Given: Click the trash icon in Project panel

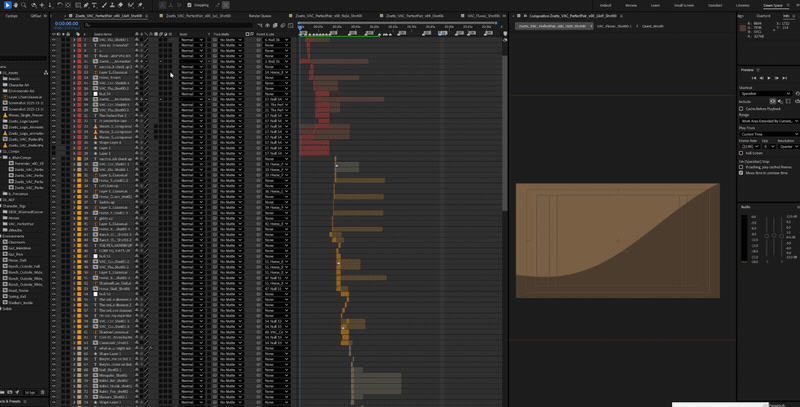Looking at the screenshot, I should pos(42,392).
